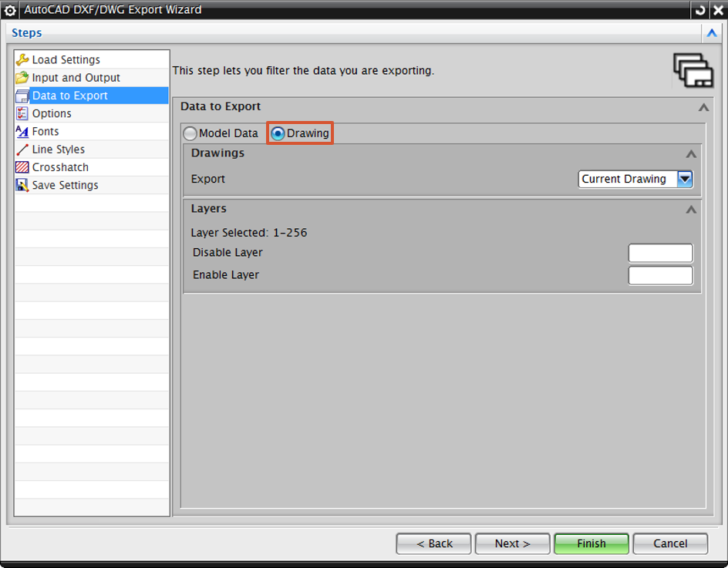Click the Enable Layer input field
Viewport: 728px width, 568px height.
click(660, 275)
